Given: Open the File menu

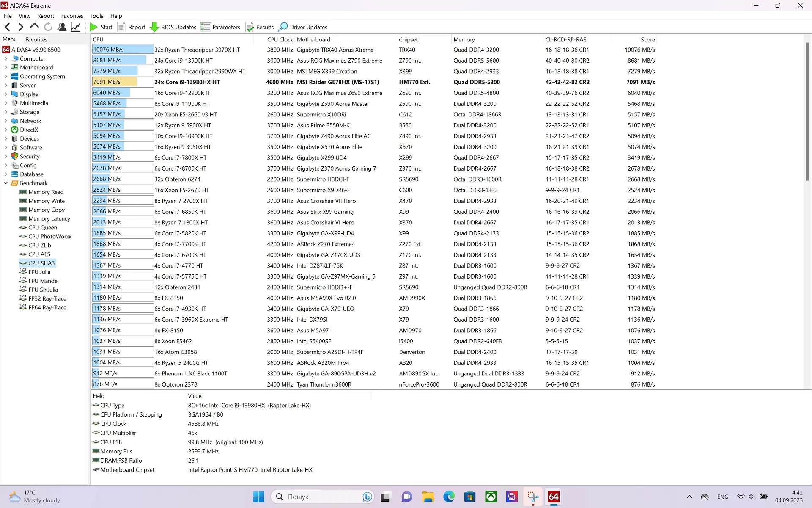Looking at the screenshot, I should pos(8,16).
